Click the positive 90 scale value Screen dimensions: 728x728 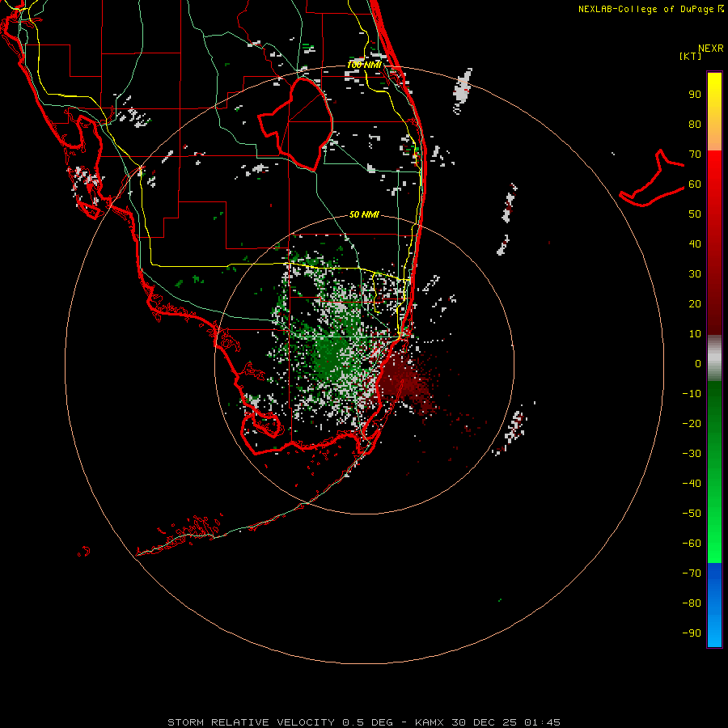click(x=695, y=95)
